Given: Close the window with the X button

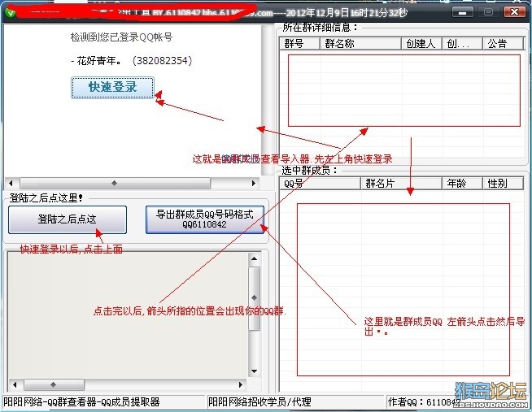Looking at the screenshot, I should pos(515,12).
